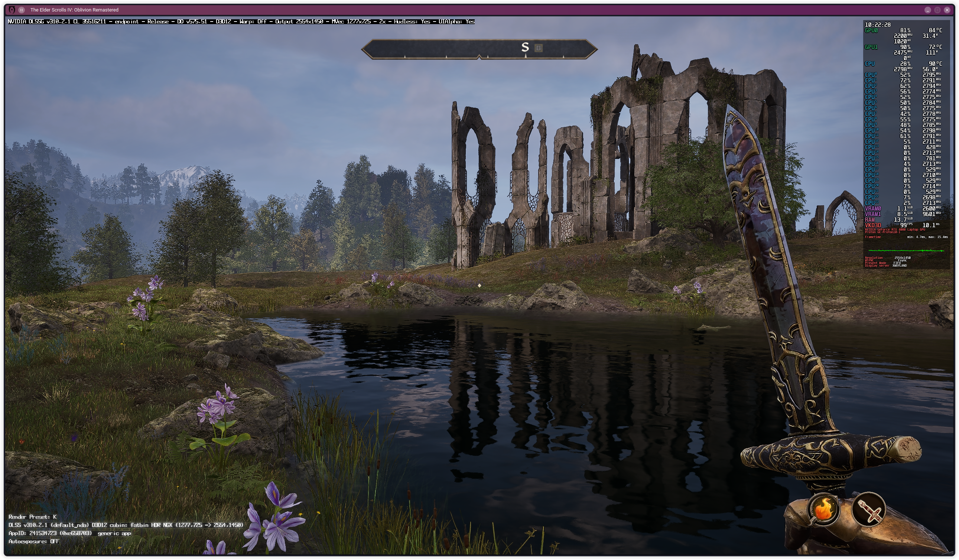
Task: Click the dotted pin button beside the window title
Action: coord(22,10)
